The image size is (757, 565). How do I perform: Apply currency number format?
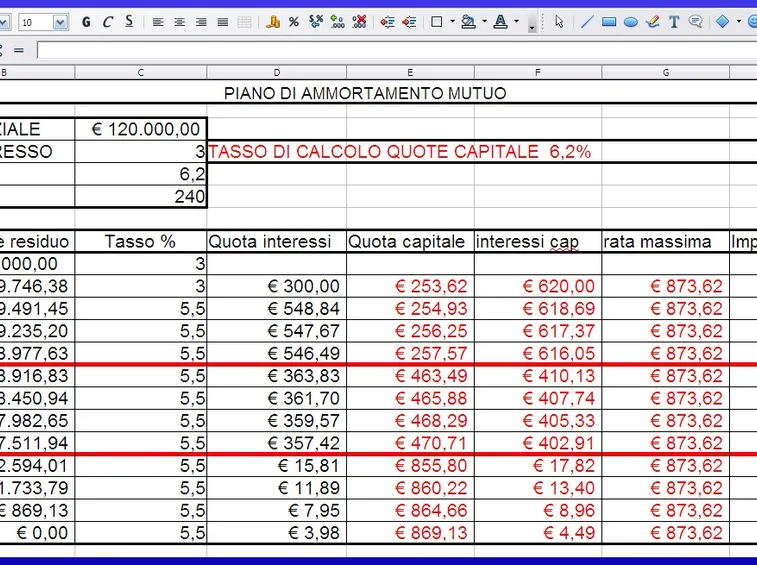point(273,22)
